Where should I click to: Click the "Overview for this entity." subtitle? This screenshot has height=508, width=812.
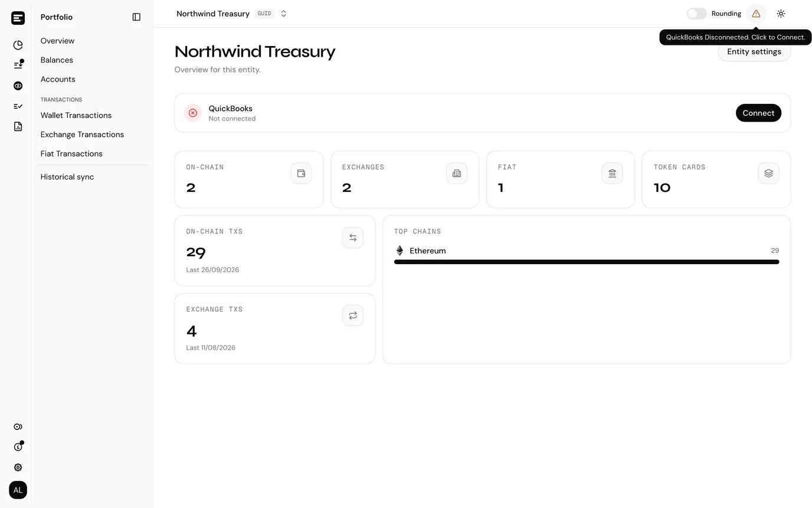[x=217, y=70]
